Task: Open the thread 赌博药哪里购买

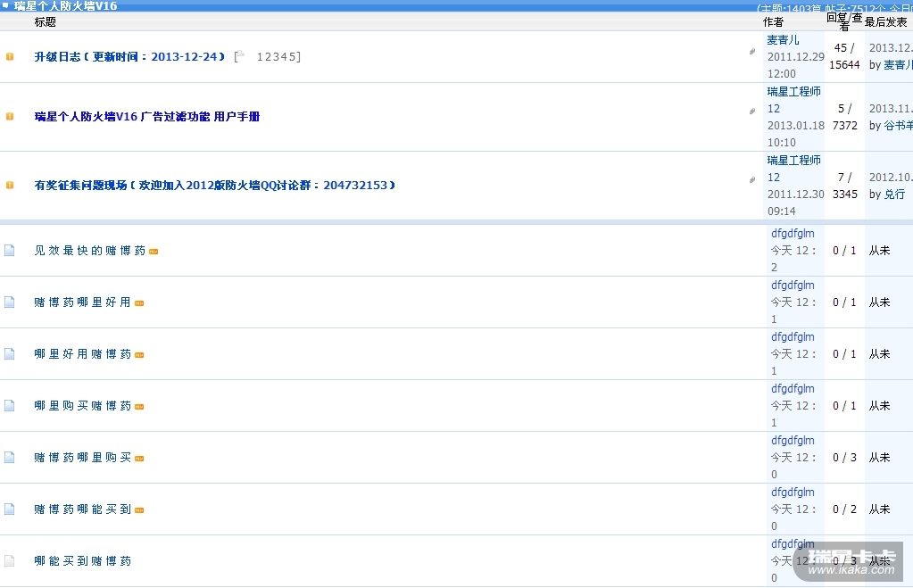Action: (x=82, y=458)
